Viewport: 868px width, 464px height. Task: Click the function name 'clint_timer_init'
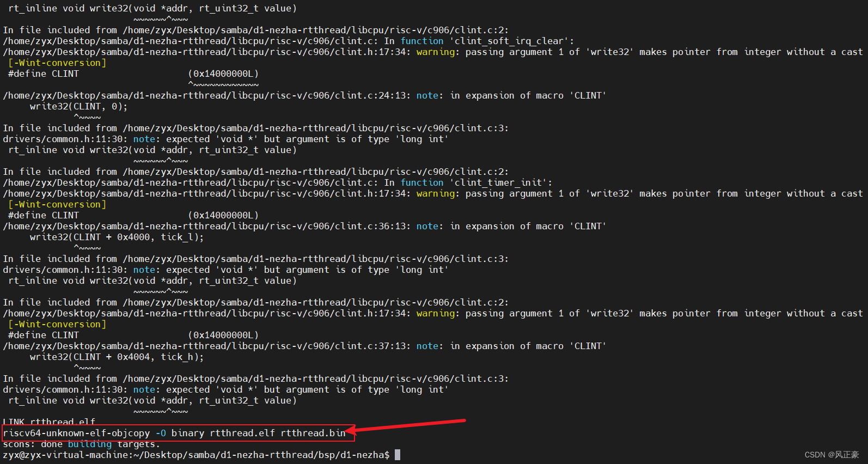coord(498,182)
